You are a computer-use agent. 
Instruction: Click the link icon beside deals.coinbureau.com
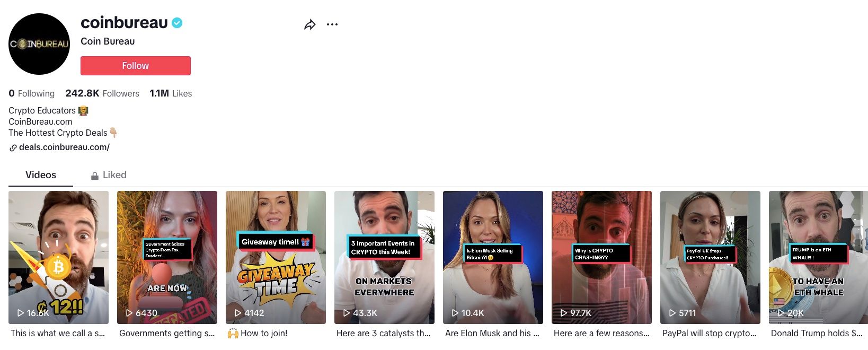[x=13, y=148]
